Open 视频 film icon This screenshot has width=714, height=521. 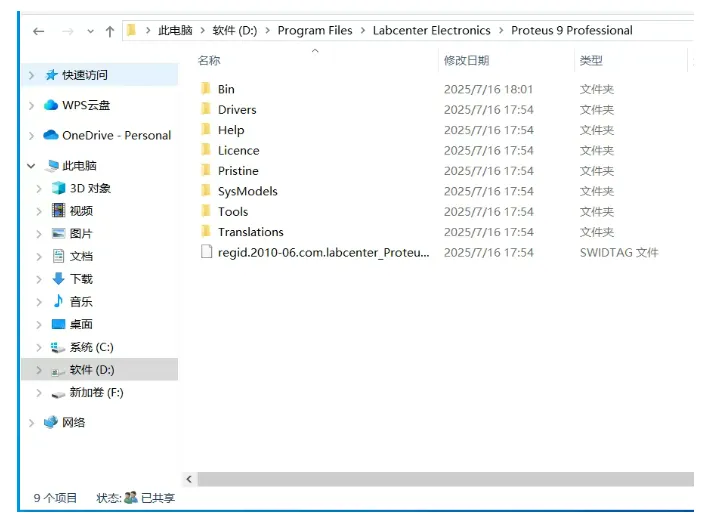click(58, 210)
